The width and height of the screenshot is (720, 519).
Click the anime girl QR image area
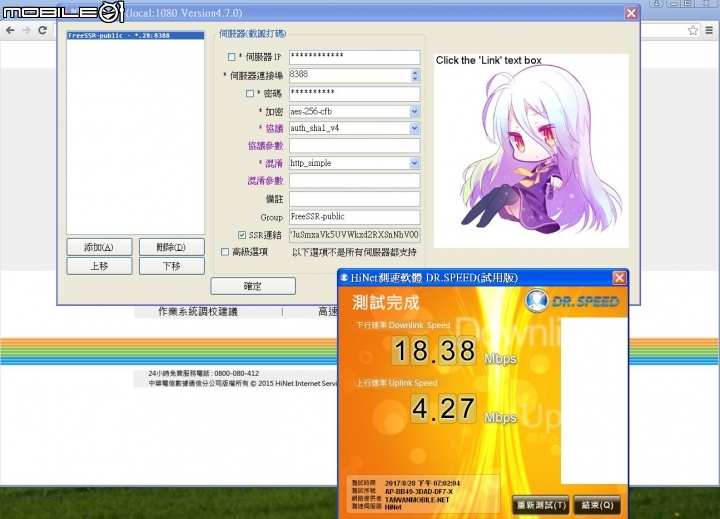point(531,151)
